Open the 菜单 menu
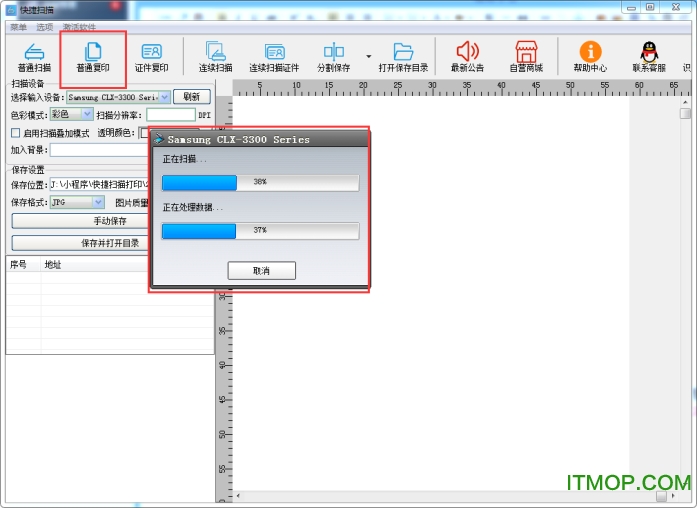Viewport: 697px width, 508px height. (x=19, y=27)
